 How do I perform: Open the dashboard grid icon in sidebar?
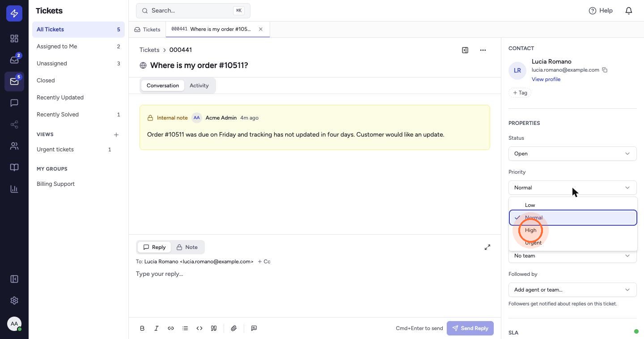14,39
